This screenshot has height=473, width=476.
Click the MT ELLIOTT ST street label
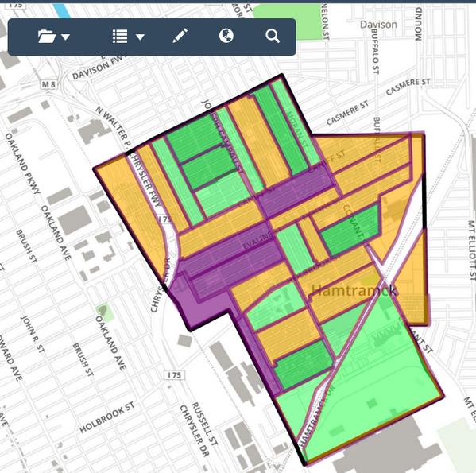click(x=471, y=250)
